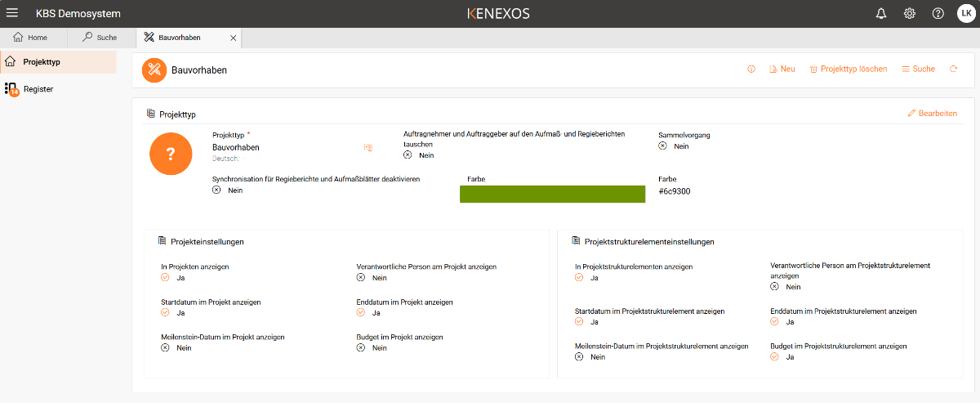Screen dimensions: 980x403
Task: Toggle 'Budget im Projekt anzeigen' Nein indicator
Action: click(361, 347)
